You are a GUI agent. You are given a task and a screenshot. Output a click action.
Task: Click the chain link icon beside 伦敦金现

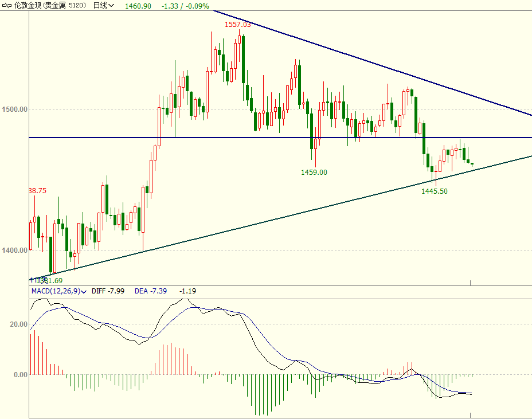(6, 5)
